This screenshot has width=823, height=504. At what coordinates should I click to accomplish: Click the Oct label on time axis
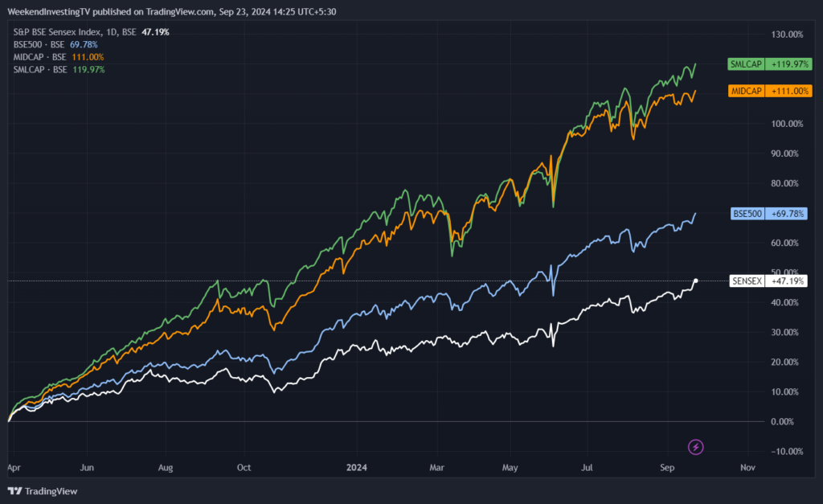[244, 467]
